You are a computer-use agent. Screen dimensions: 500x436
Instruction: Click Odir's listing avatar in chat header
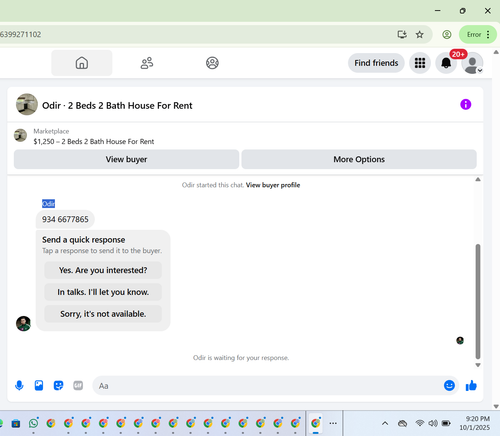(27, 104)
